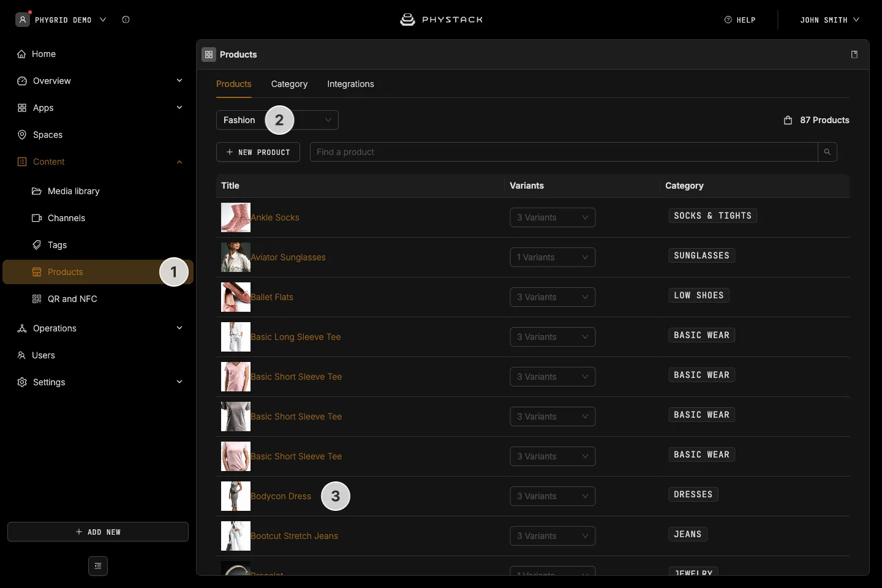
Task: Click the shopping bag icon by 87 Products
Action: click(788, 120)
